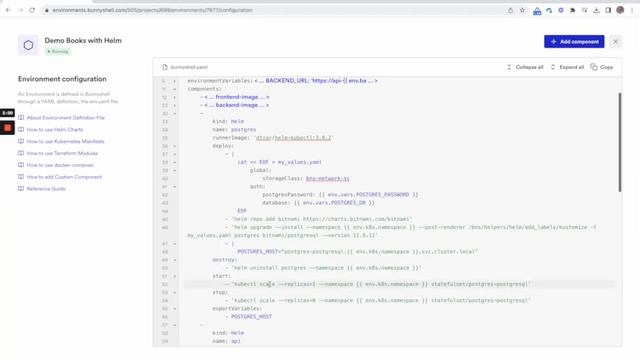Viewport: 640px width, 360px height.
Task: Open the browser profile avatar
Action: coord(620,10)
